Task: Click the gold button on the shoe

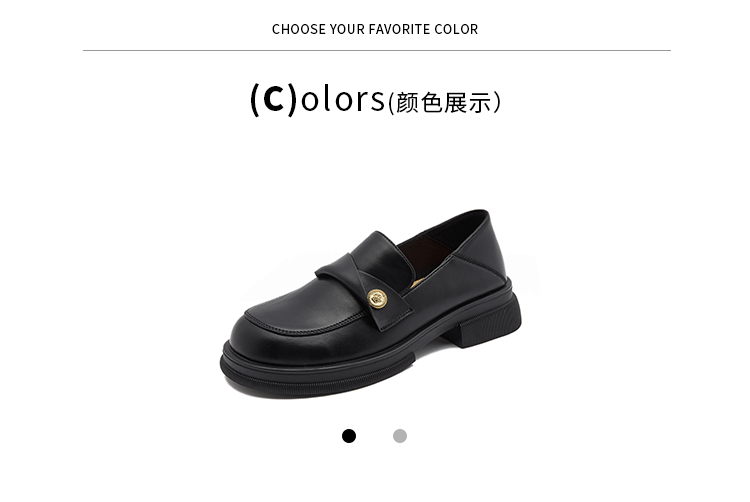Action: point(377,299)
